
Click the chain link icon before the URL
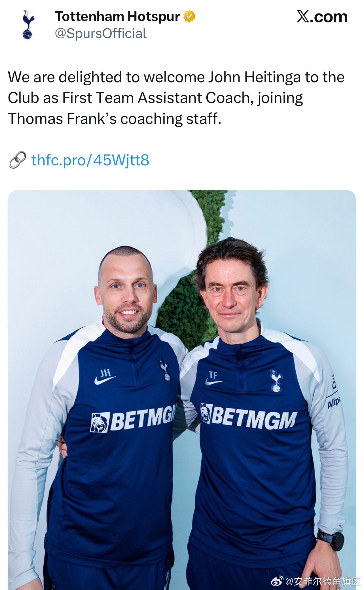pyautogui.click(x=17, y=160)
